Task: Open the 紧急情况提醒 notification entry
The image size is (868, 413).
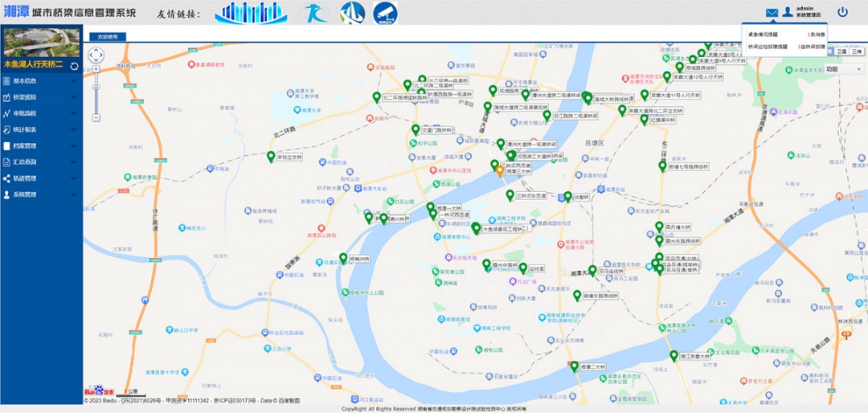Action: [763, 35]
